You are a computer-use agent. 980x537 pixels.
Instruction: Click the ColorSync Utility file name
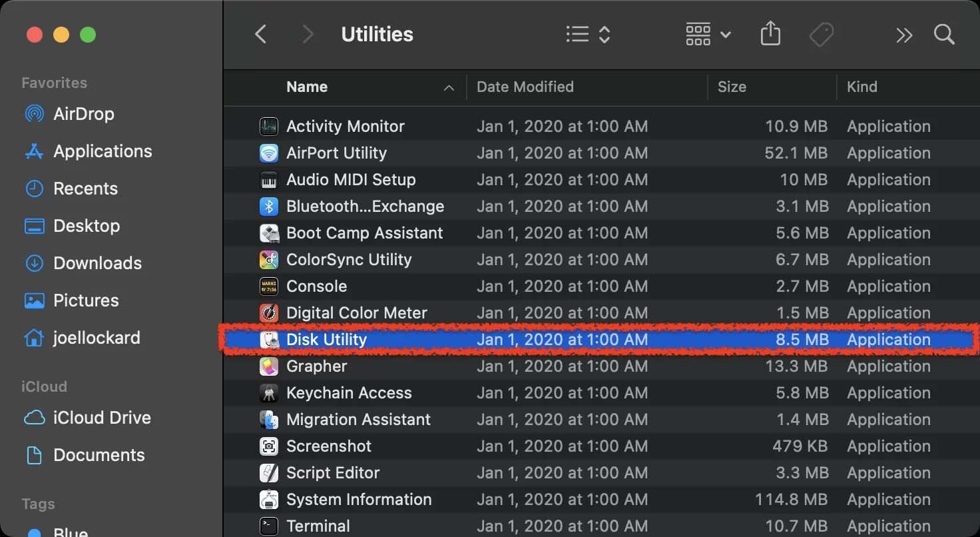[349, 259]
